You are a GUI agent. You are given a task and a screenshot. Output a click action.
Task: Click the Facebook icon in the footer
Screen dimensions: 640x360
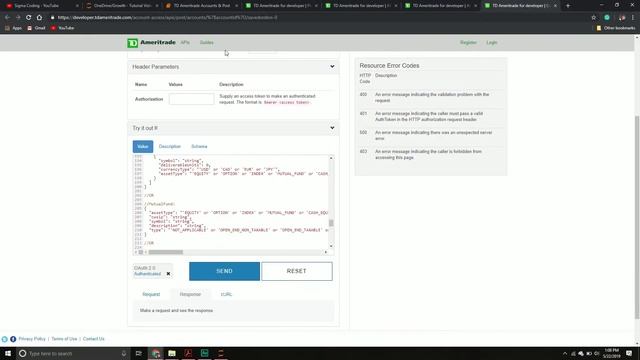(x=13, y=339)
